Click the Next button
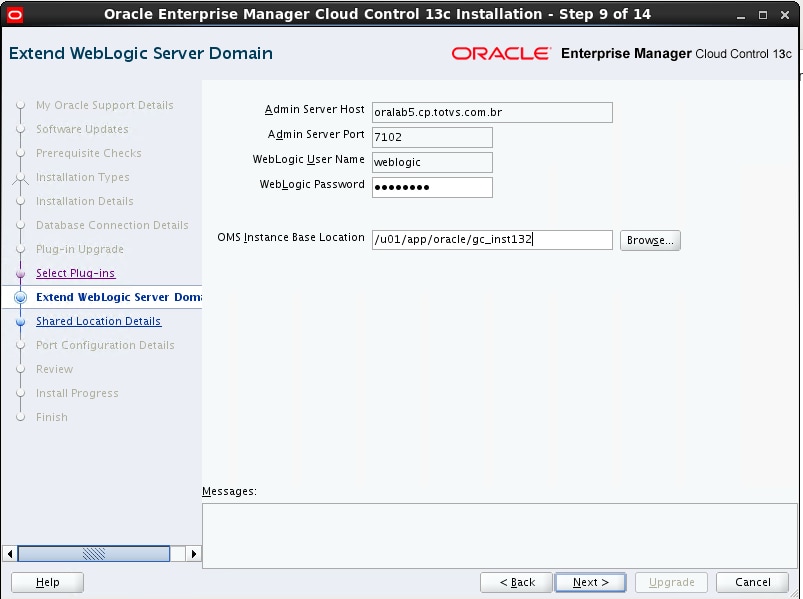 click(x=590, y=582)
